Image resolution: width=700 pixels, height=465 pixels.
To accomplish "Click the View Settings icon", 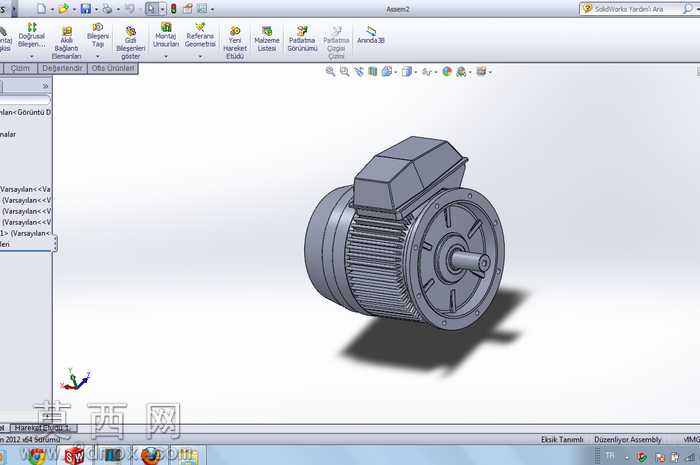I will pos(481,71).
